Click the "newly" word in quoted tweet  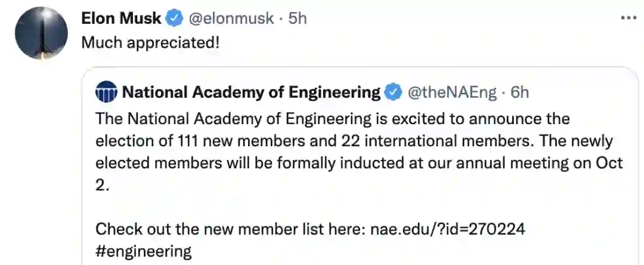coord(603,141)
